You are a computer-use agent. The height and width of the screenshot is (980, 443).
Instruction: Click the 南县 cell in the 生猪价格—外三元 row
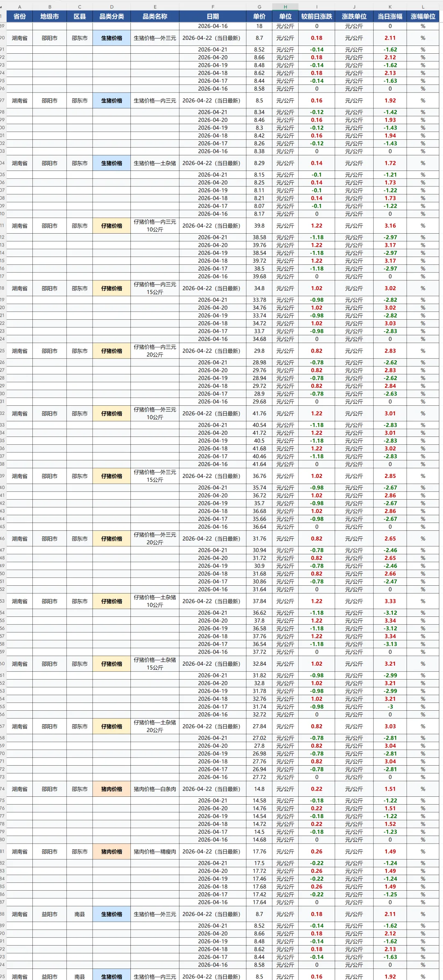[x=80, y=914]
